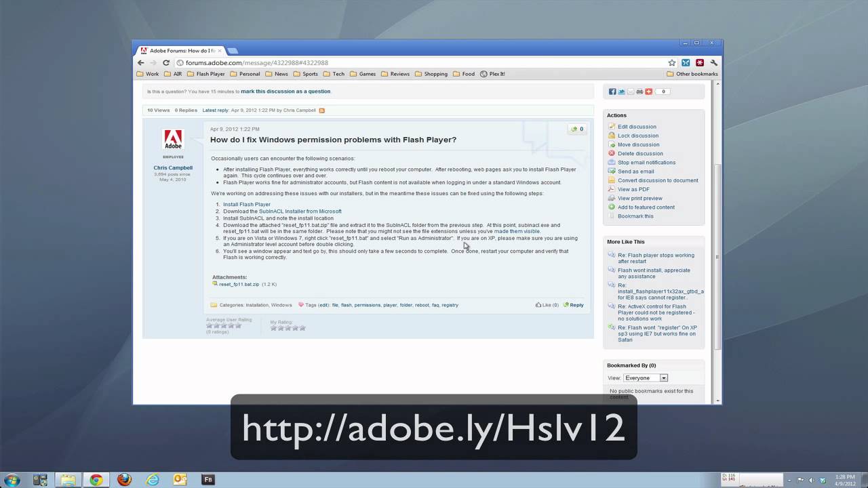Open a new tab in Chrome
This screenshot has width=868, height=488.
coord(232,51)
